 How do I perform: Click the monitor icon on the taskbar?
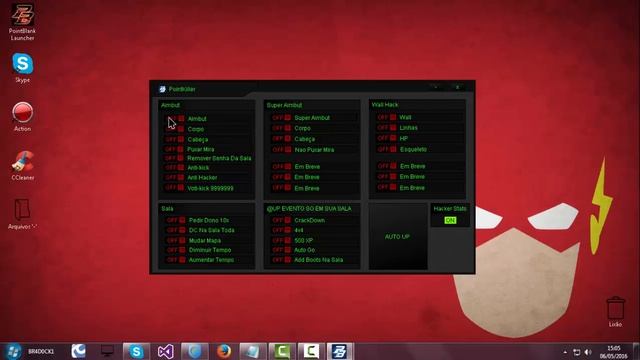(x=107, y=351)
